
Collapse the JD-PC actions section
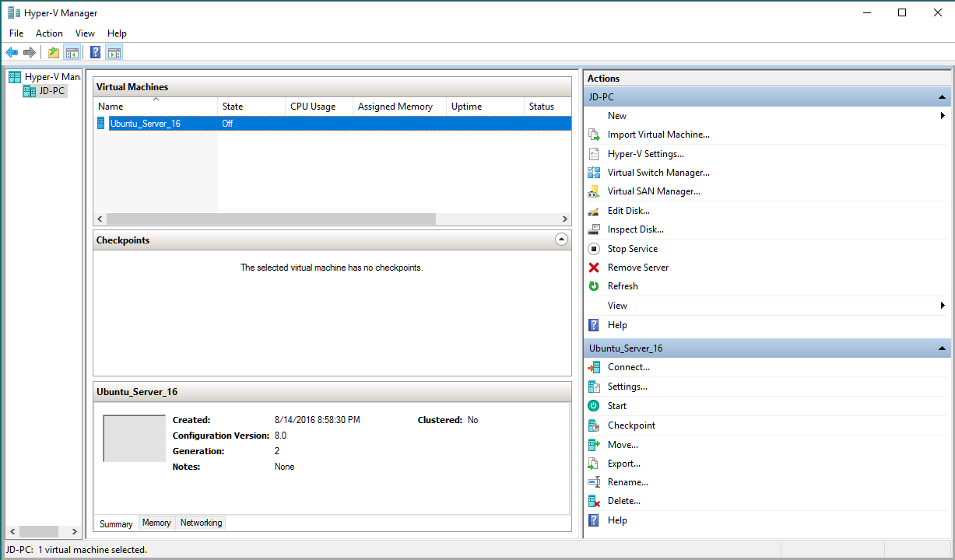942,97
